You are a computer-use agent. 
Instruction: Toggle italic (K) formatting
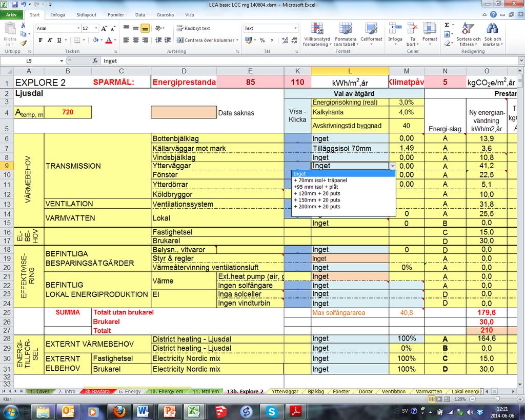point(50,40)
